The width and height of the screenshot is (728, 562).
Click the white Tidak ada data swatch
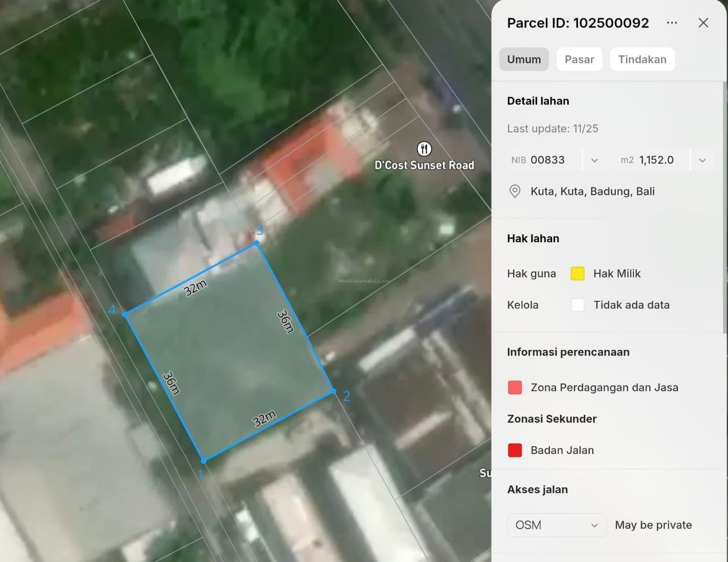[x=578, y=305]
